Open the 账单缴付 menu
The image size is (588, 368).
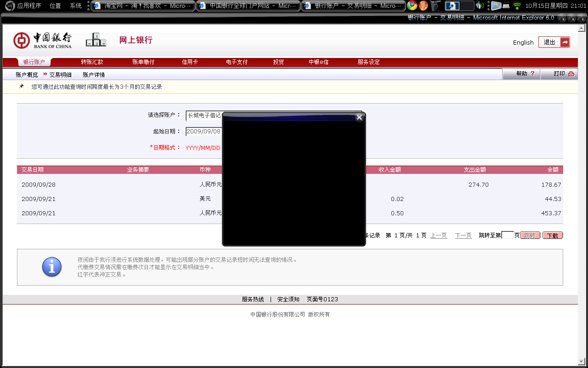pos(143,62)
